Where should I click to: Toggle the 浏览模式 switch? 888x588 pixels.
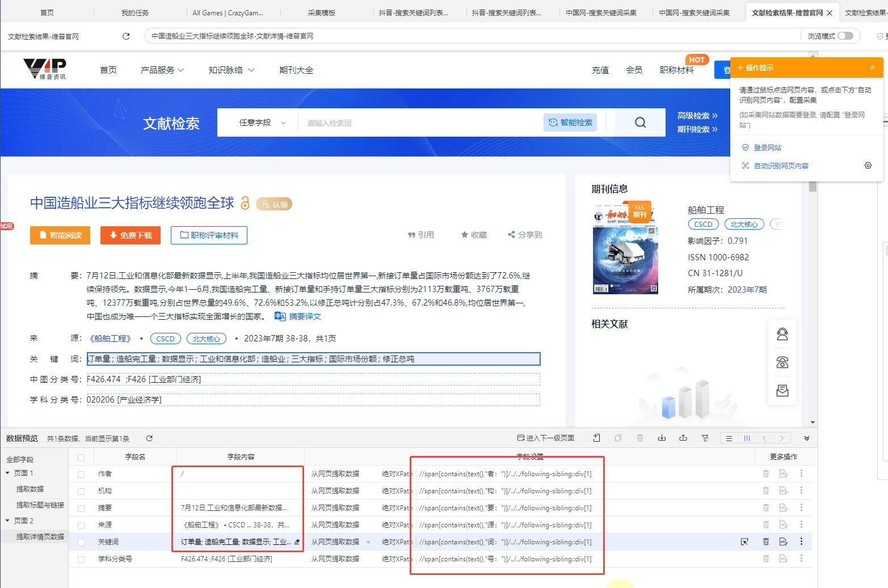point(845,36)
